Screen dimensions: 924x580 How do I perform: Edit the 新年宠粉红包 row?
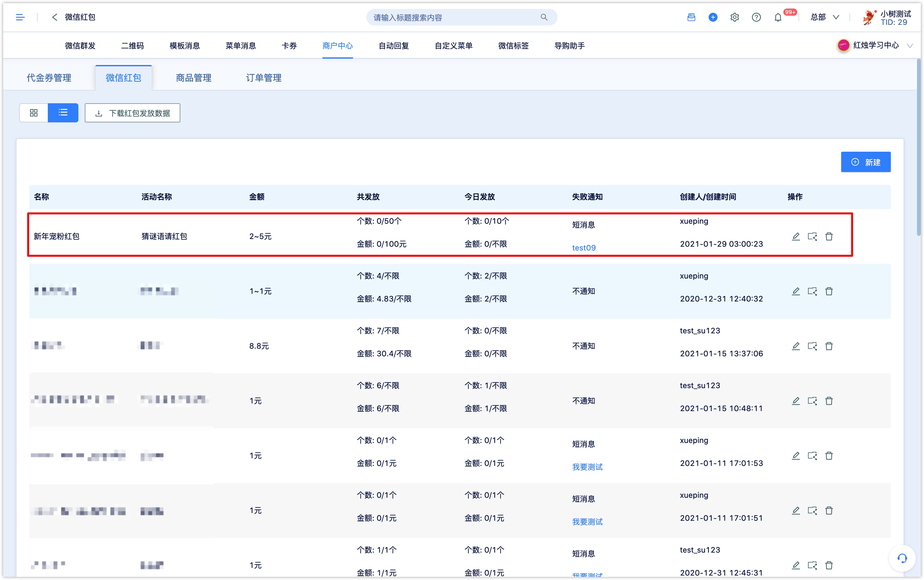796,236
